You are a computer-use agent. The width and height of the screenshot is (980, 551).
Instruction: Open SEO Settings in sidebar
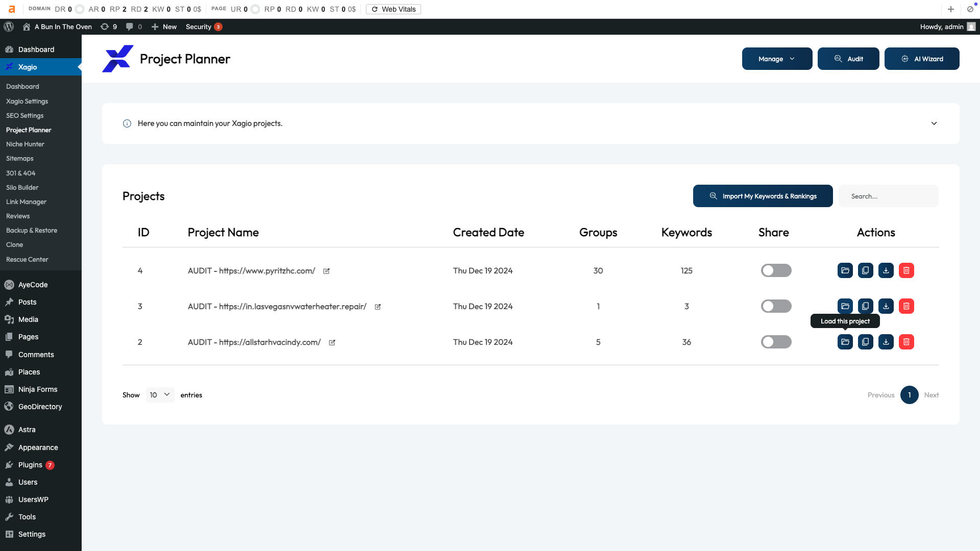[x=25, y=115]
